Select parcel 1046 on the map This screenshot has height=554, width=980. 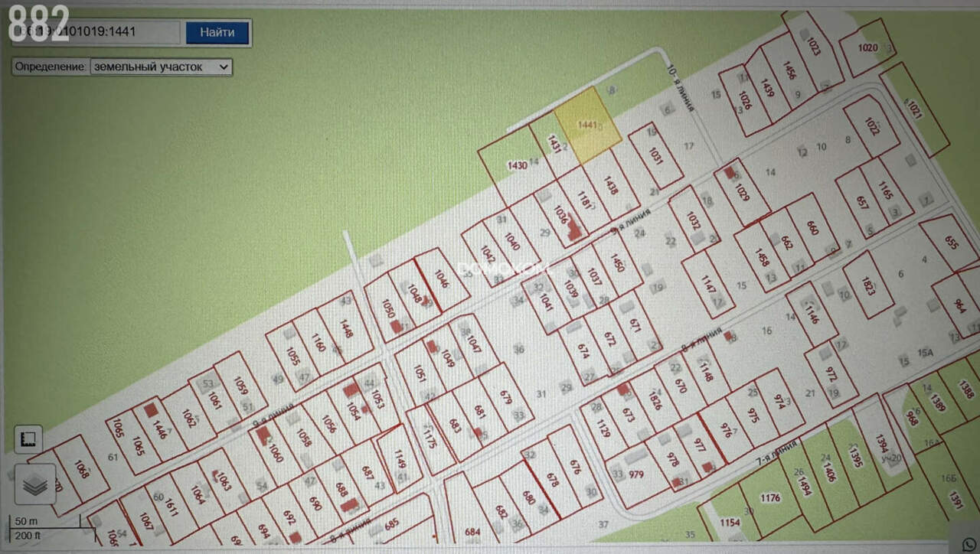[443, 277]
